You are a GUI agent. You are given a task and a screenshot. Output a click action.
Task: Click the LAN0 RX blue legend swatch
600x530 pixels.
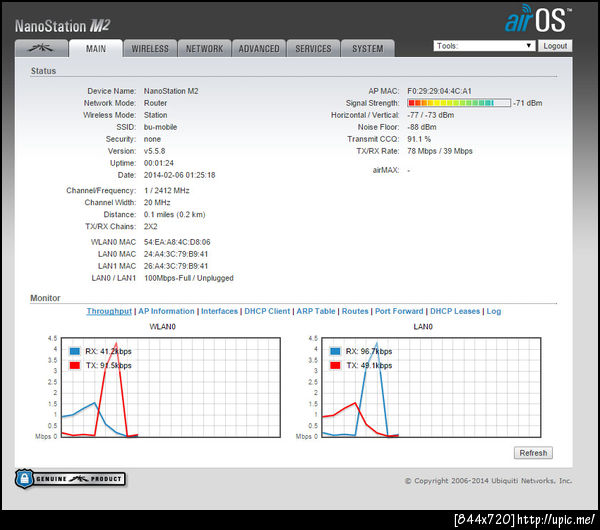click(x=335, y=351)
